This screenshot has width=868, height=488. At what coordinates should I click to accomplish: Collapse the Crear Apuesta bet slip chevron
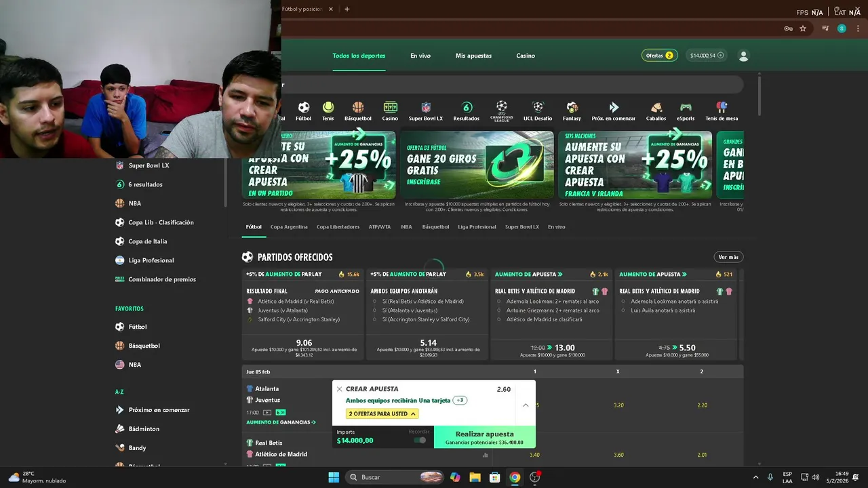[x=526, y=405]
